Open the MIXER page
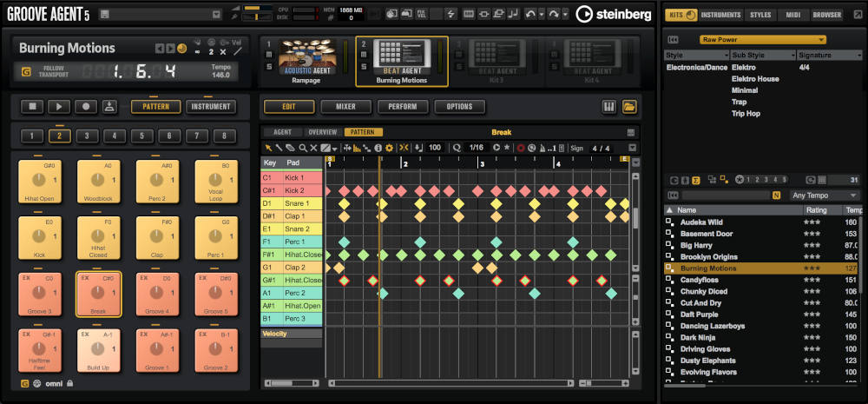This screenshot has height=404, width=868. [346, 106]
